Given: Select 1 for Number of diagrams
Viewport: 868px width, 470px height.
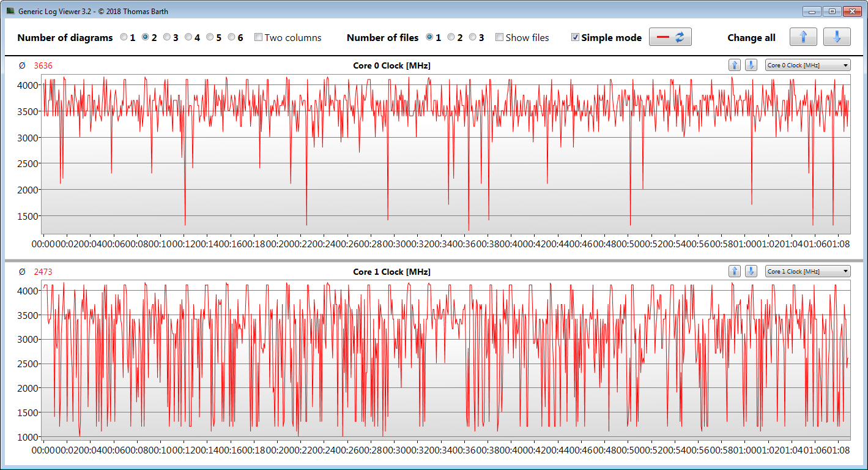Looking at the screenshot, I should pyautogui.click(x=124, y=37).
